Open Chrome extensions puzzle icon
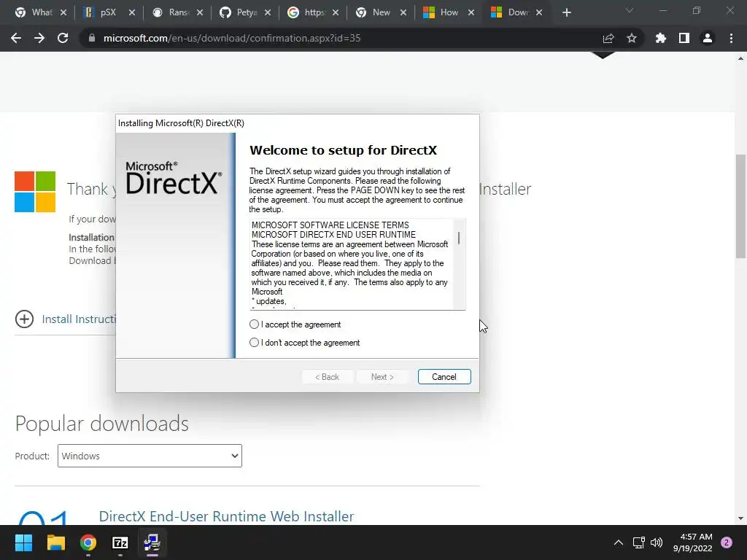Image resolution: width=747 pixels, height=560 pixels. [661, 38]
